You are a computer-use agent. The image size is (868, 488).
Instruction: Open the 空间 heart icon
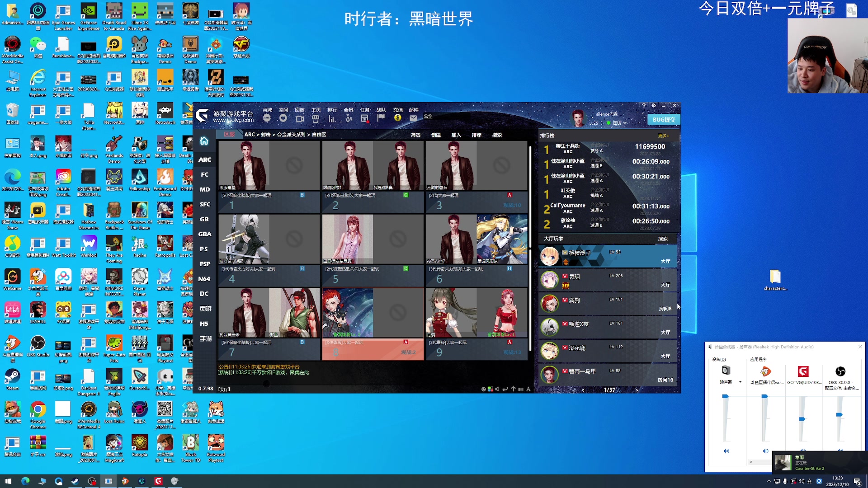pyautogui.click(x=283, y=118)
